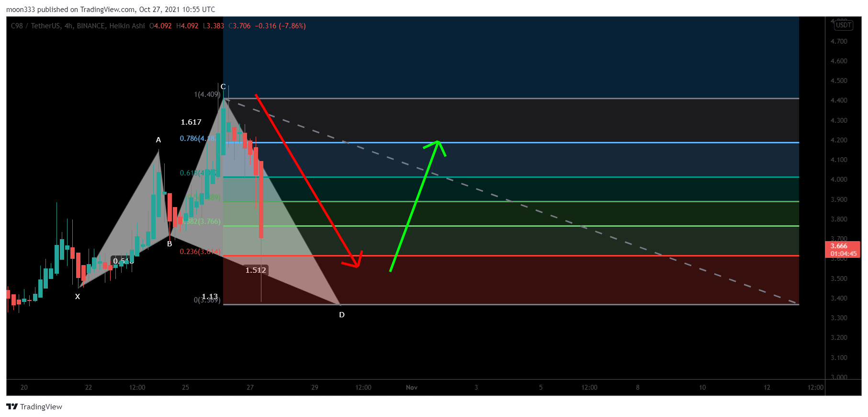
Task: Click the 4.600 price axis label
Action: point(839,61)
